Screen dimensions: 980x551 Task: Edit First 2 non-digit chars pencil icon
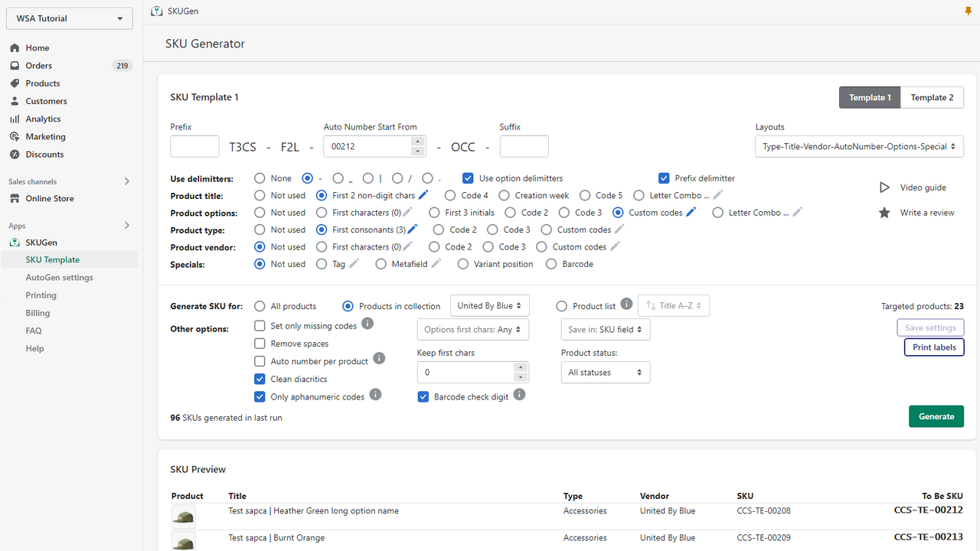(423, 195)
